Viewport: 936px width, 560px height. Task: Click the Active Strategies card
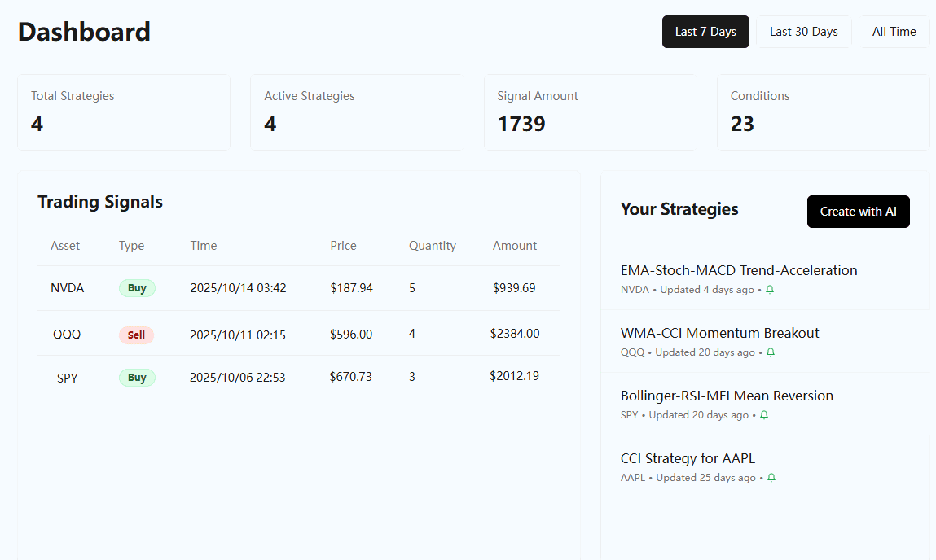357,112
